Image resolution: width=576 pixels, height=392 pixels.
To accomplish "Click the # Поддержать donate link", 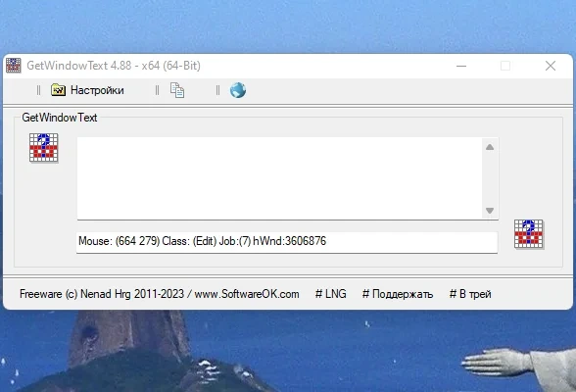I will [x=398, y=294].
